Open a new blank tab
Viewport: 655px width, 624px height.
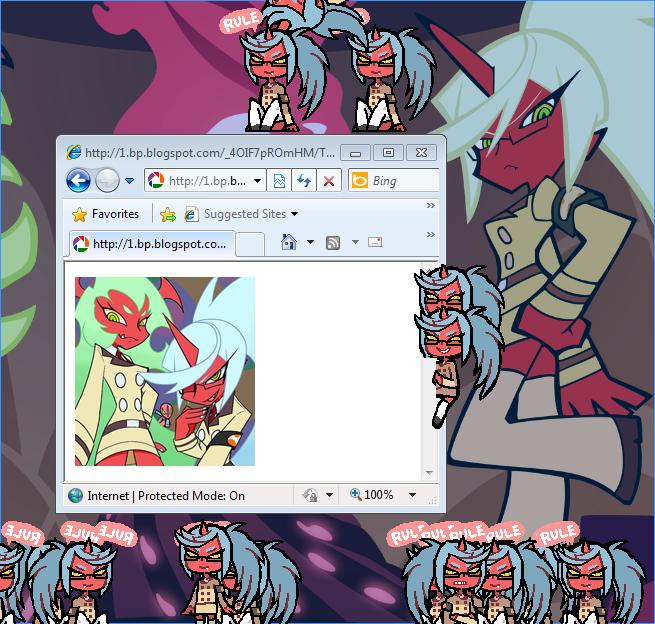250,244
